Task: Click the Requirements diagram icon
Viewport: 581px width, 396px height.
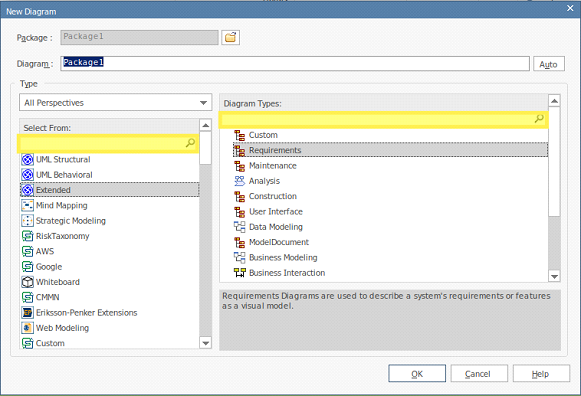Action: tap(240, 150)
